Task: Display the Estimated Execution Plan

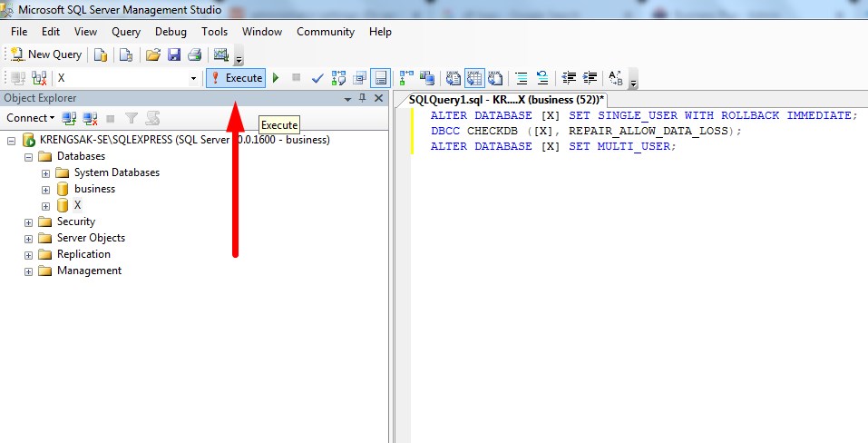Action: [338, 78]
